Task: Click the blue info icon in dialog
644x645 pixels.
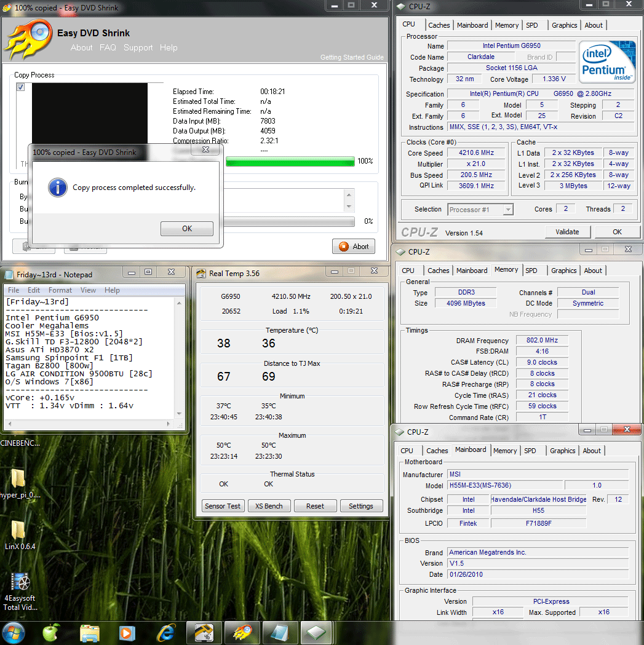Action: point(58,188)
